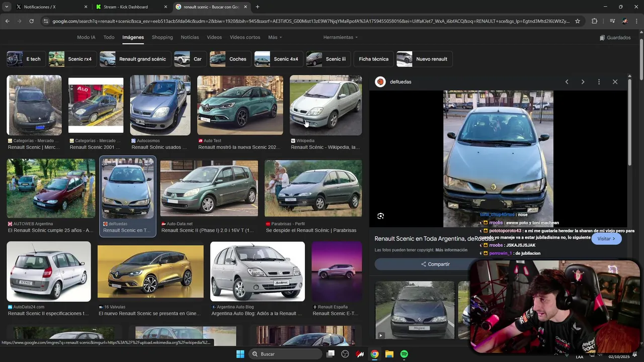Switch to the Shopping search tab

click(x=162, y=37)
